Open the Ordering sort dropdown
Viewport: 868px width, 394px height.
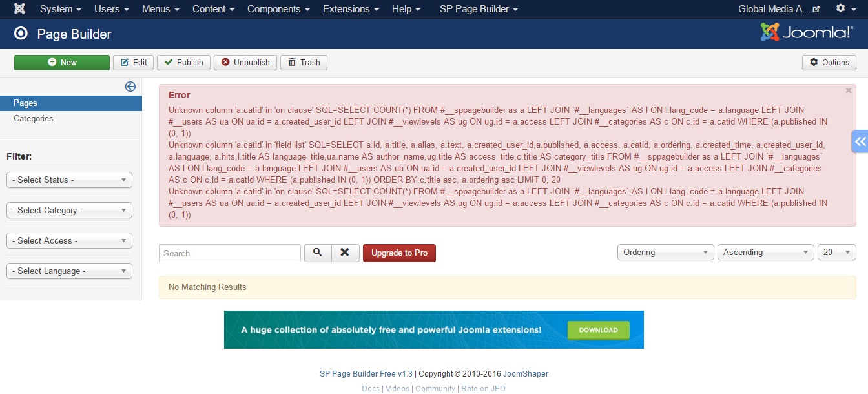666,253
